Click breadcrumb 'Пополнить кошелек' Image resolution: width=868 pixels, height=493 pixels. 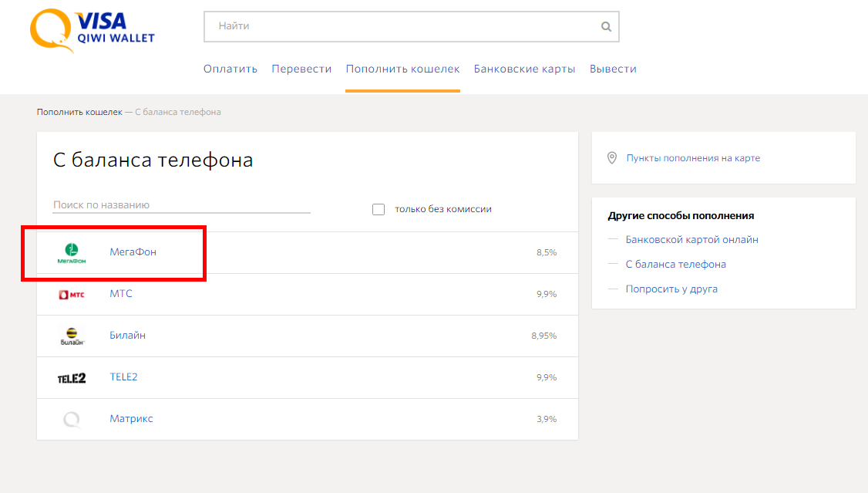coord(79,112)
